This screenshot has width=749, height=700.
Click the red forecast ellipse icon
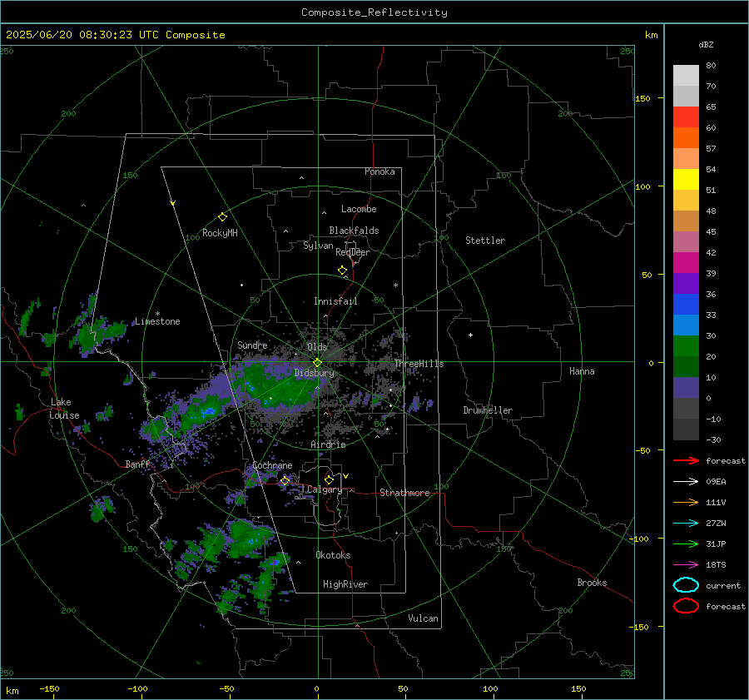click(x=686, y=606)
